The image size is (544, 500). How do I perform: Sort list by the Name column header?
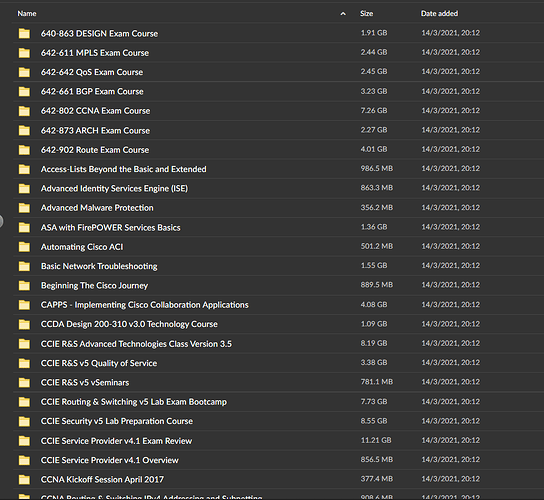point(27,14)
